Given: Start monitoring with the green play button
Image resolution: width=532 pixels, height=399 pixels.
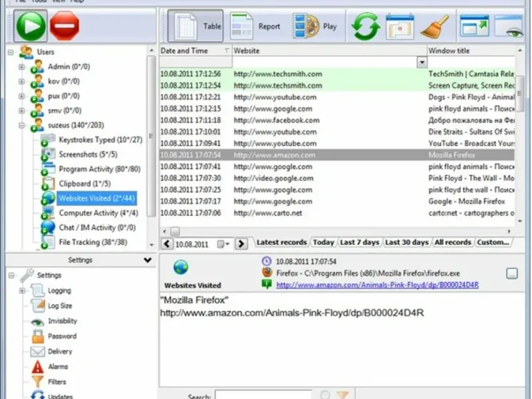Looking at the screenshot, I should [x=31, y=26].
